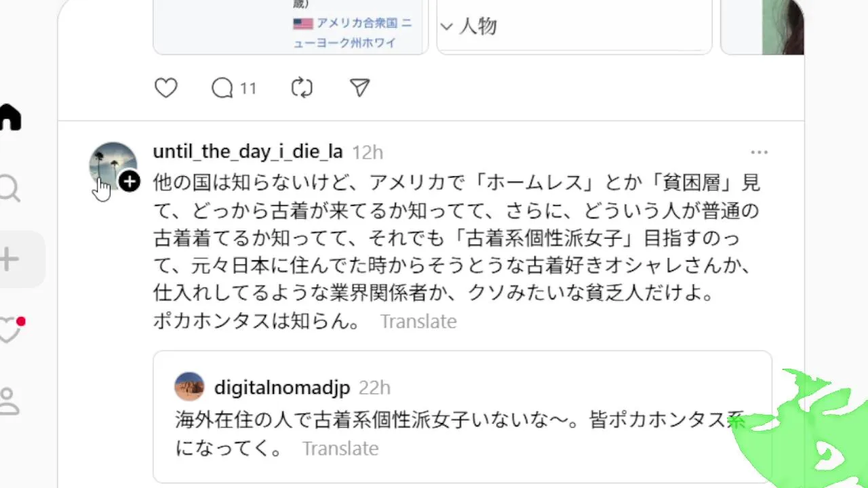Create a new thread with plus icon
868x488 pixels.
(x=10, y=259)
